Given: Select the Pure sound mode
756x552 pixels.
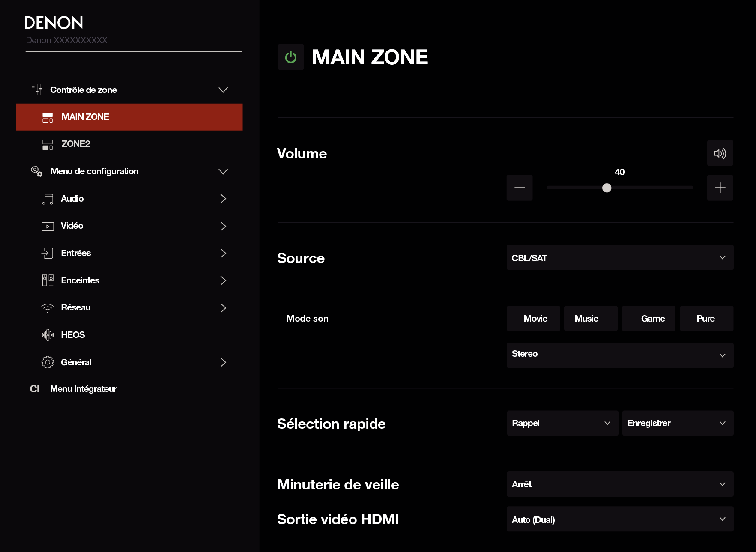Looking at the screenshot, I should point(706,319).
